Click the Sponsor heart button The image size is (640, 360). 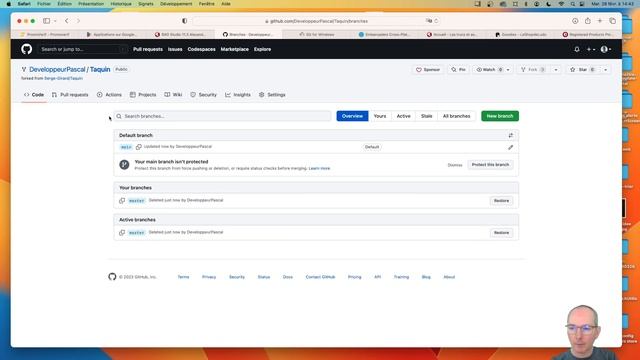(x=428, y=70)
